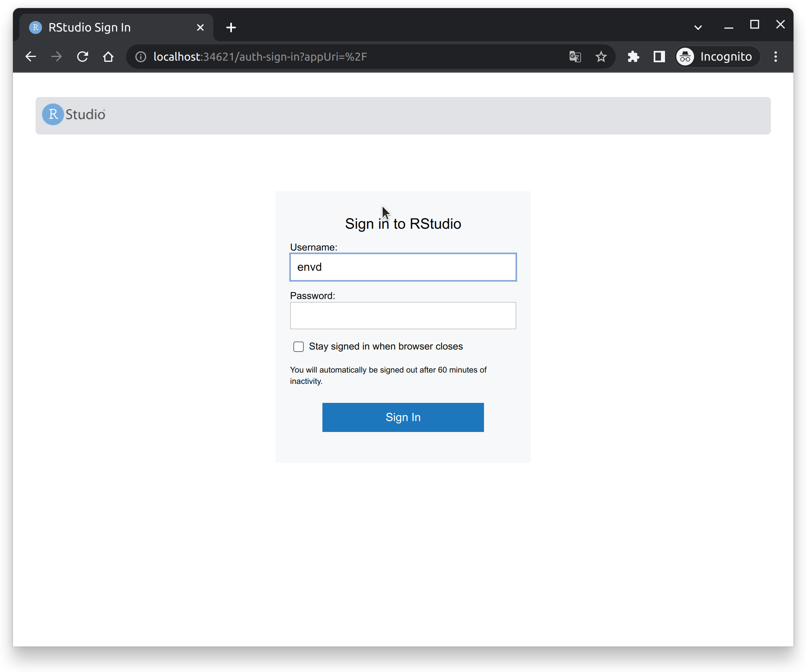Click the 'Sign in to RStudio' heading

tap(403, 224)
